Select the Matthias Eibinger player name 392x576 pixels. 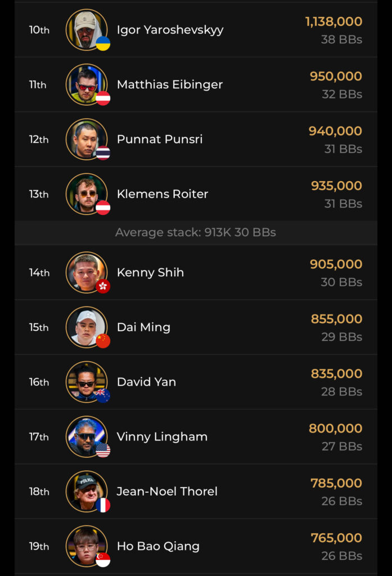(x=170, y=84)
